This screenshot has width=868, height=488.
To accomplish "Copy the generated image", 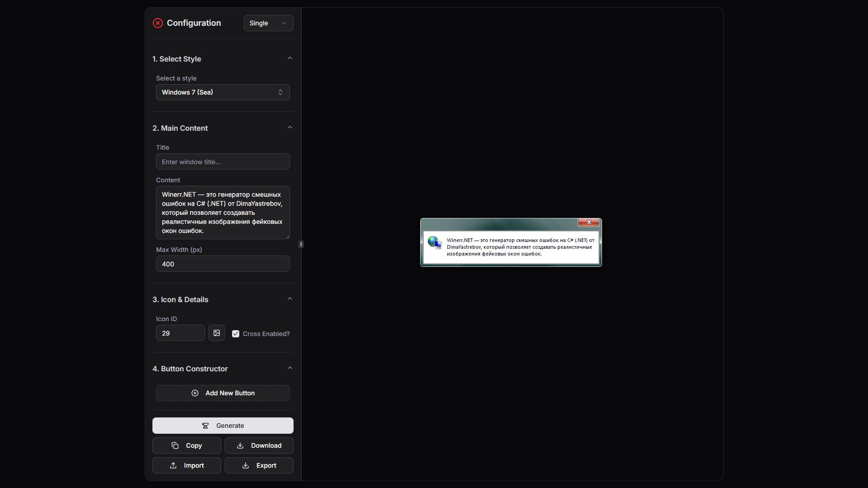I will 186,445.
